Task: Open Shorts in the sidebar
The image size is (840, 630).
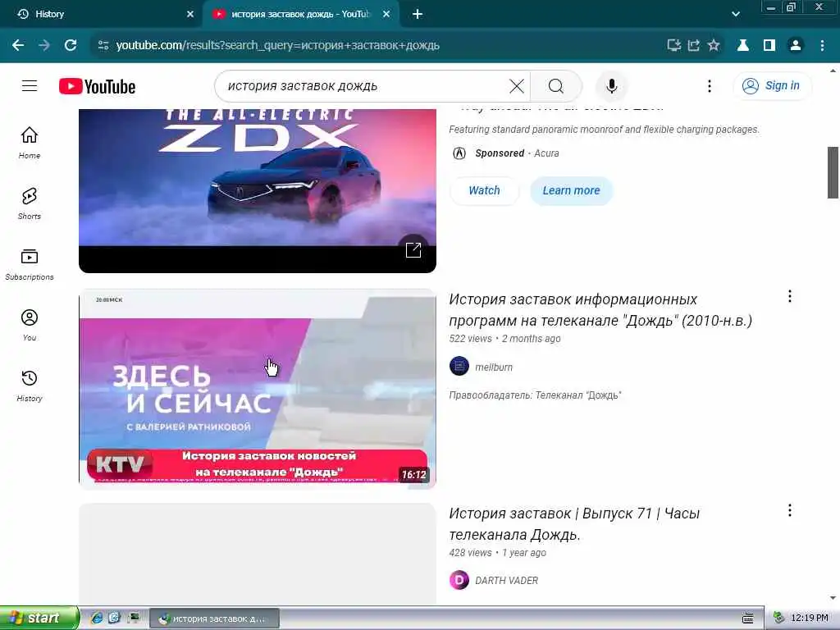Action: pyautogui.click(x=30, y=203)
